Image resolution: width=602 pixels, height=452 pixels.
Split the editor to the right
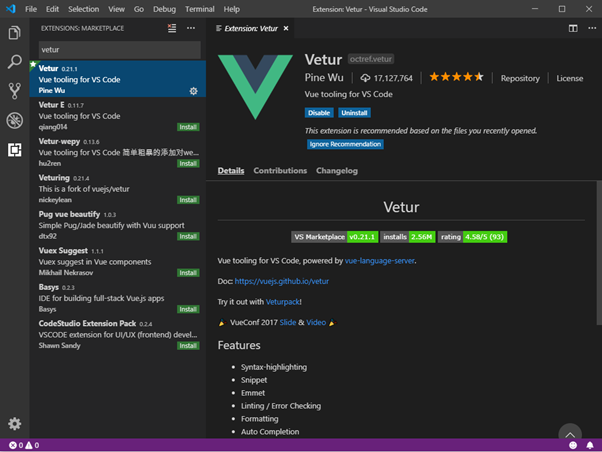[573, 28]
